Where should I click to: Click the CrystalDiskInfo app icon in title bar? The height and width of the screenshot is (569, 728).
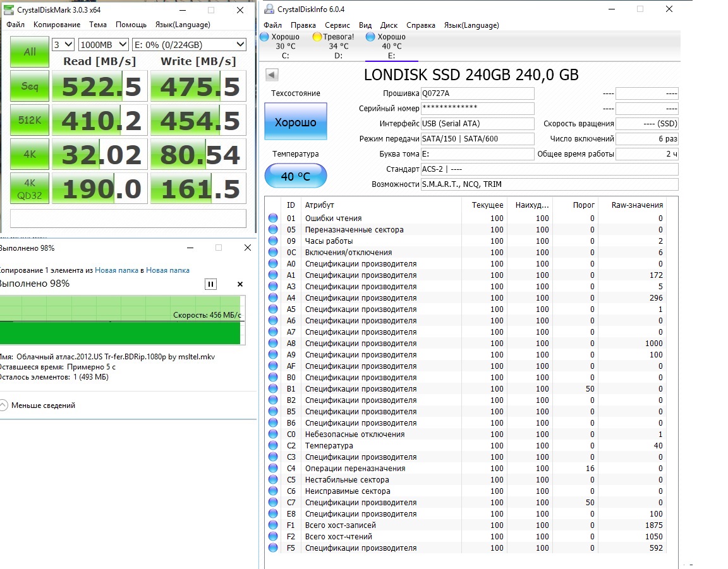point(269,9)
